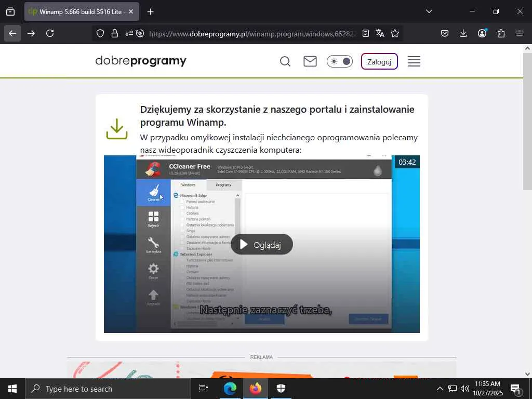Open the Firefox application menu
Image resolution: width=532 pixels, height=399 pixels.
[x=520, y=33]
